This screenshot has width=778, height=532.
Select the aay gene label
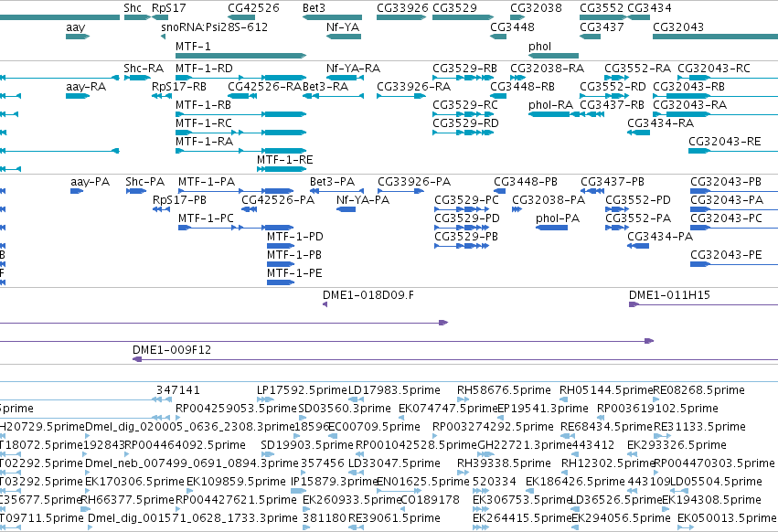pyautogui.click(x=75, y=27)
